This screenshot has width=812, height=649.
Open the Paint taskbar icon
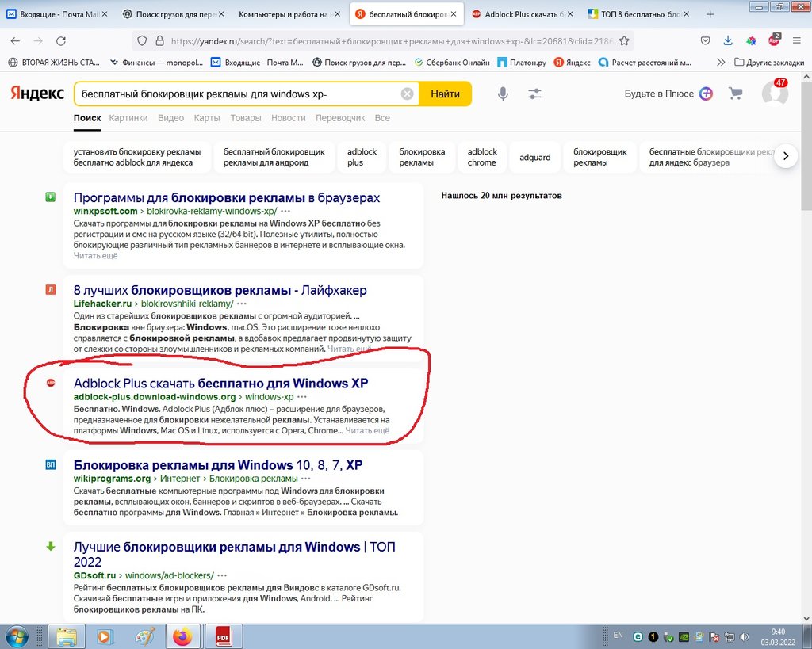[144, 636]
